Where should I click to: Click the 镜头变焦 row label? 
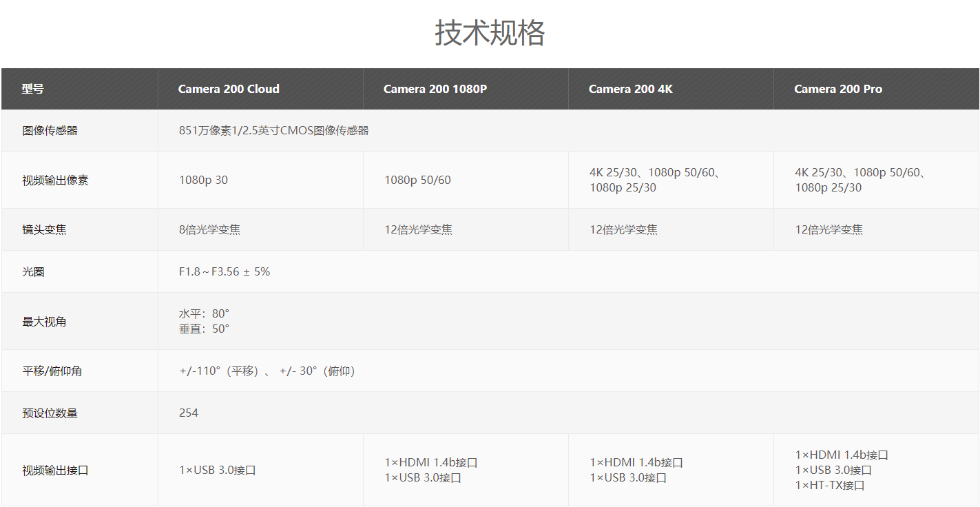click(44, 230)
